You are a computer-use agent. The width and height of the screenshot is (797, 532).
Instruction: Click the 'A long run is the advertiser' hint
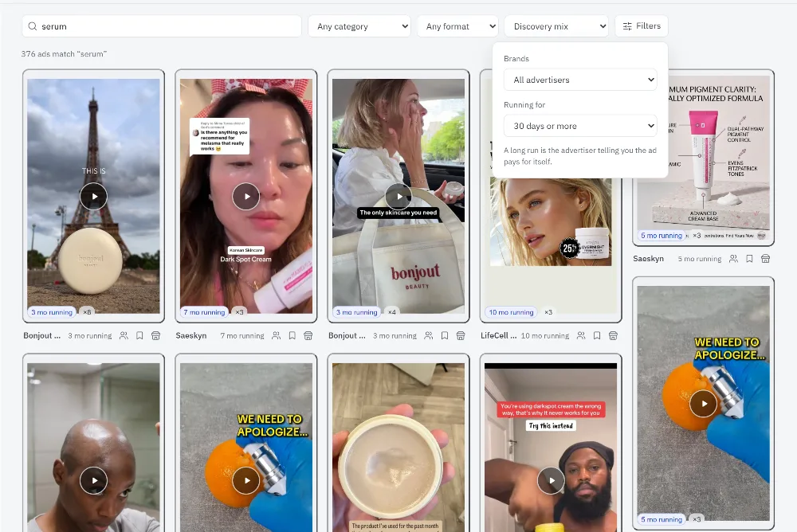pos(580,156)
